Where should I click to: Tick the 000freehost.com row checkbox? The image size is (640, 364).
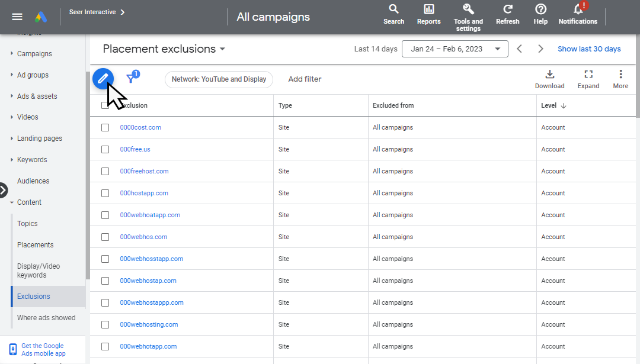(105, 171)
